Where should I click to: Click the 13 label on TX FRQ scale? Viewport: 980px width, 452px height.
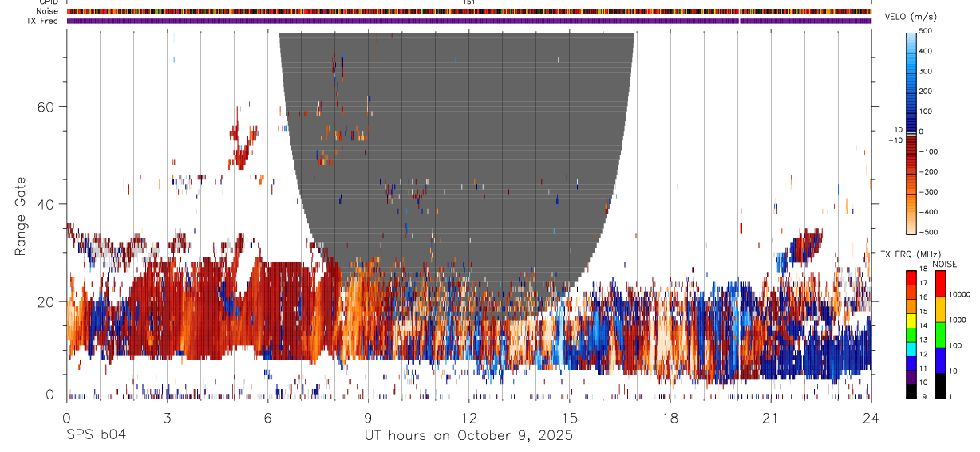click(x=925, y=340)
